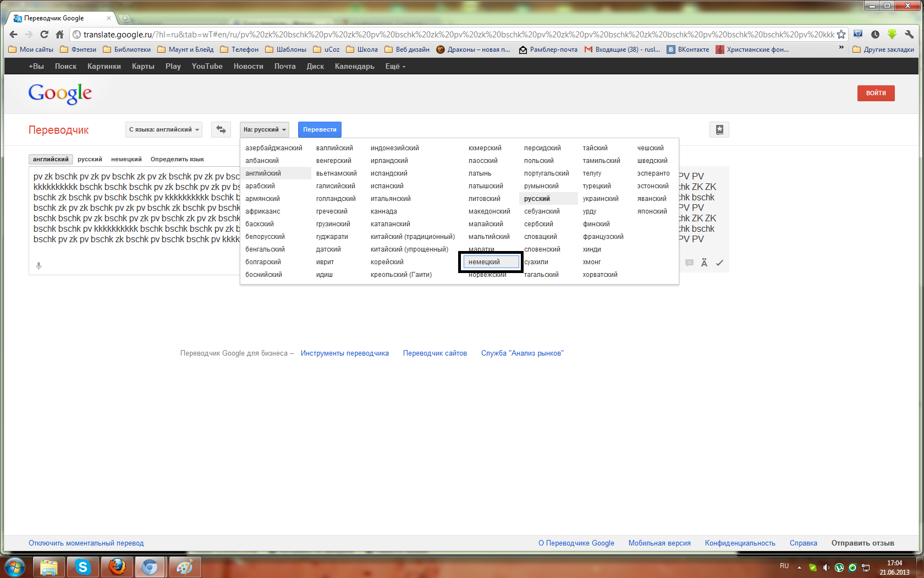Show hidden system tray icons arrow
The width and height of the screenshot is (924, 578).
[x=799, y=567]
